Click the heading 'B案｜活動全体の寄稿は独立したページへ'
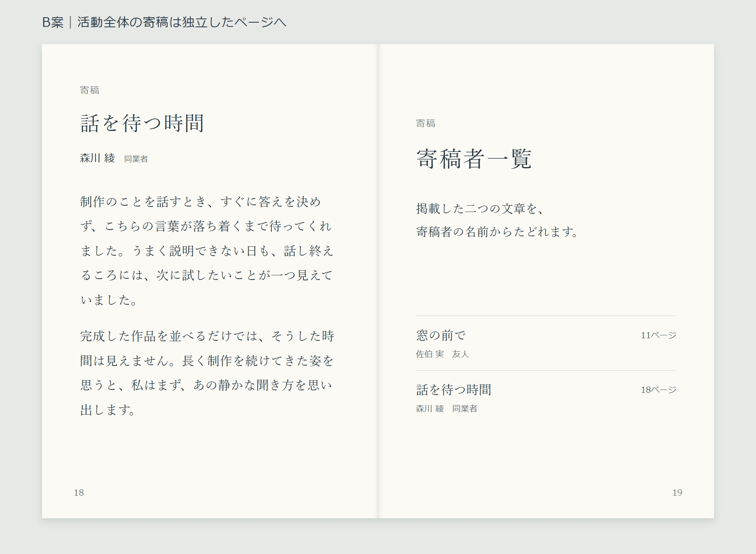Image resolution: width=756 pixels, height=554 pixels. point(164,22)
